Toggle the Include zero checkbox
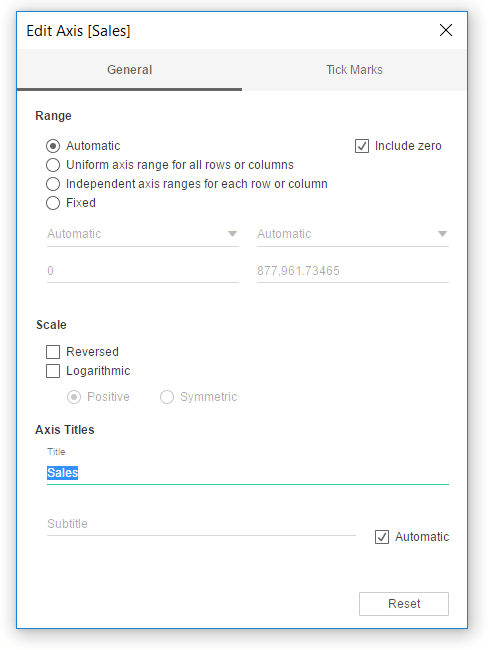 (361, 146)
